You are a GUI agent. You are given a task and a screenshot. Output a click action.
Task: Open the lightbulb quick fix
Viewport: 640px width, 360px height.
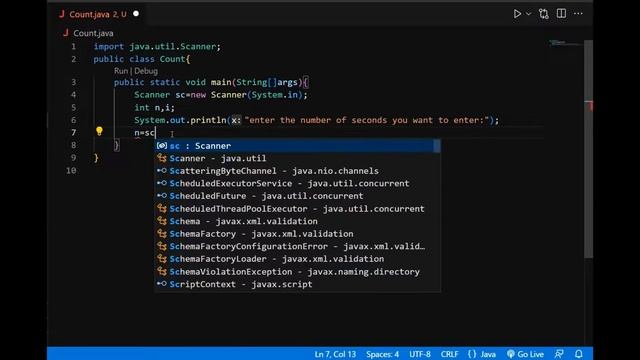click(x=99, y=131)
